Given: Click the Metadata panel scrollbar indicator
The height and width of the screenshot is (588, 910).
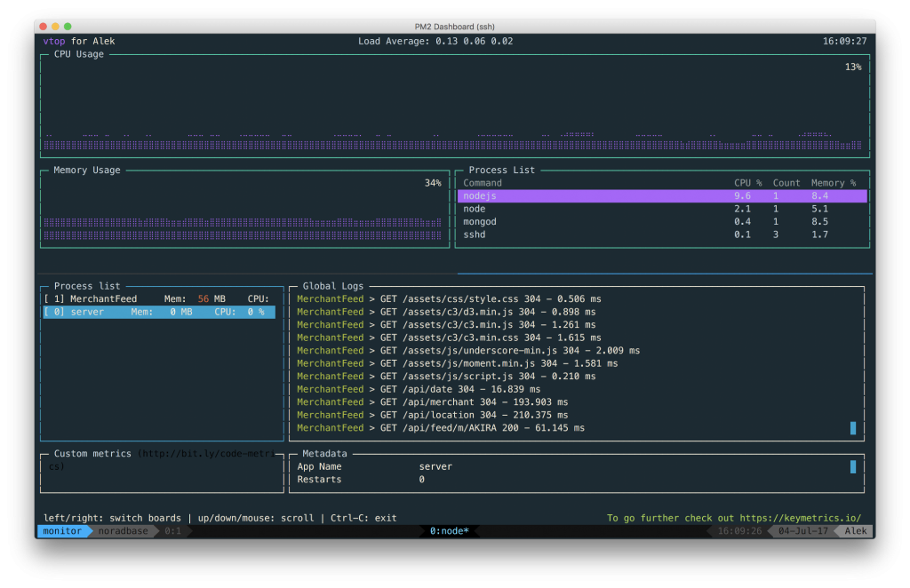Looking at the screenshot, I should [x=853, y=466].
